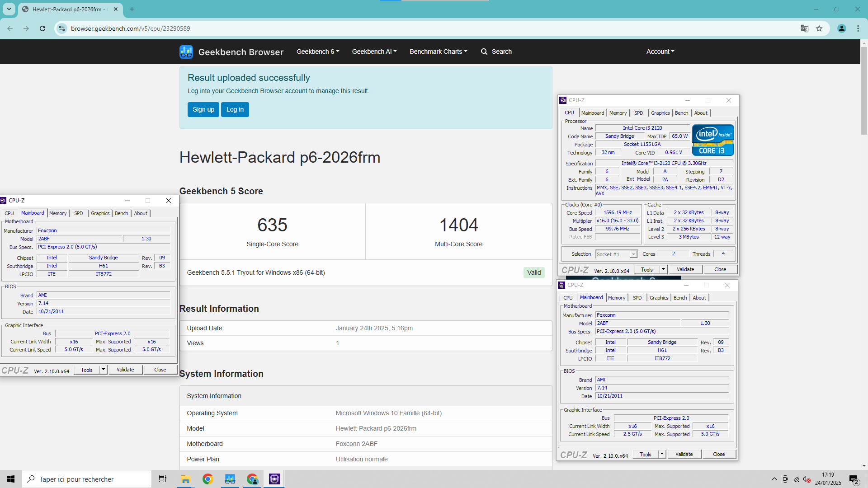The image size is (868, 488).
Task: Open the Geekbench app on the taskbar
Action: (x=230, y=479)
